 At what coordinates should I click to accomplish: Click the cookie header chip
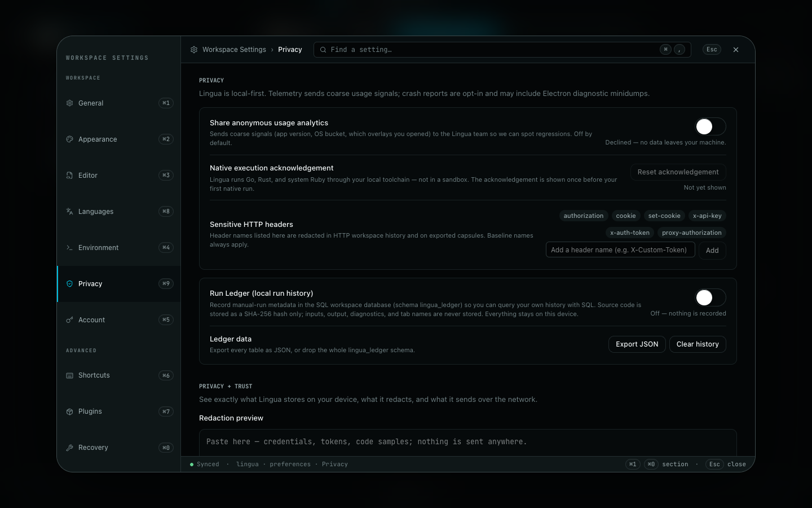coord(626,216)
